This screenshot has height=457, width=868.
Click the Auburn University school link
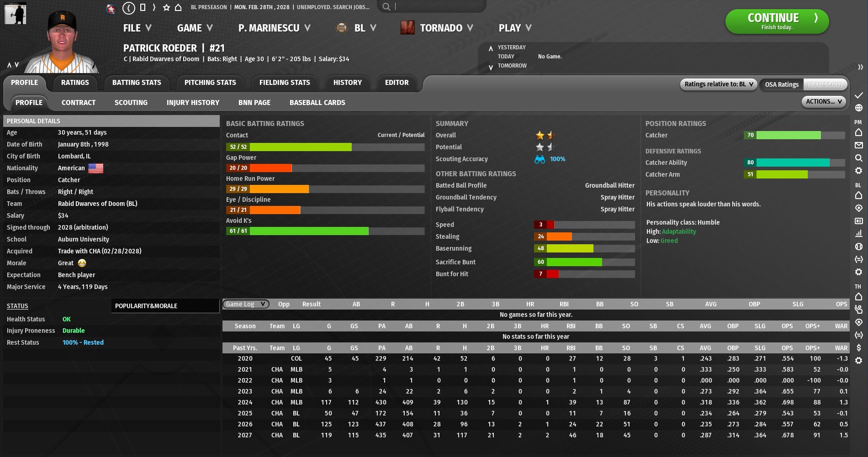point(84,239)
